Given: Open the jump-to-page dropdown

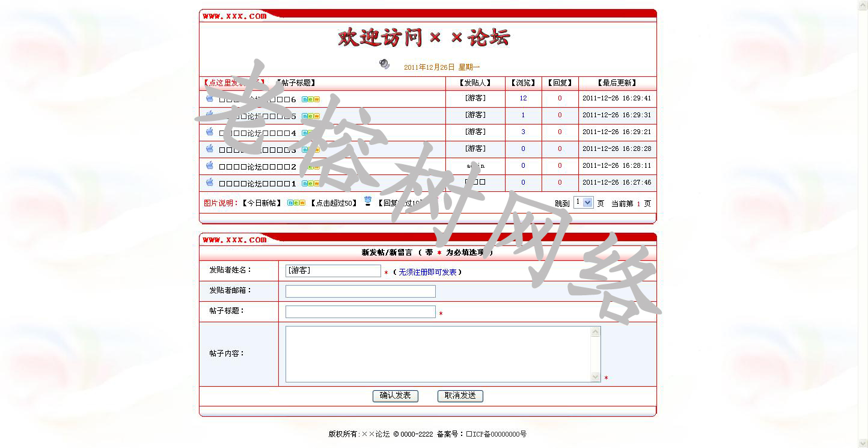Looking at the screenshot, I should (x=583, y=203).
